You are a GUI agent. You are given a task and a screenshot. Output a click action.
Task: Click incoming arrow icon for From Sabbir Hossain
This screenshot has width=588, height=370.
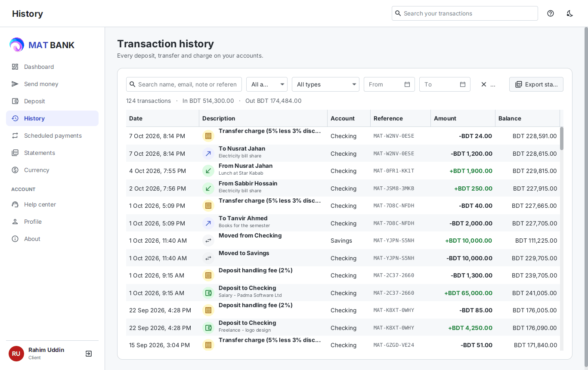[208, 188]
